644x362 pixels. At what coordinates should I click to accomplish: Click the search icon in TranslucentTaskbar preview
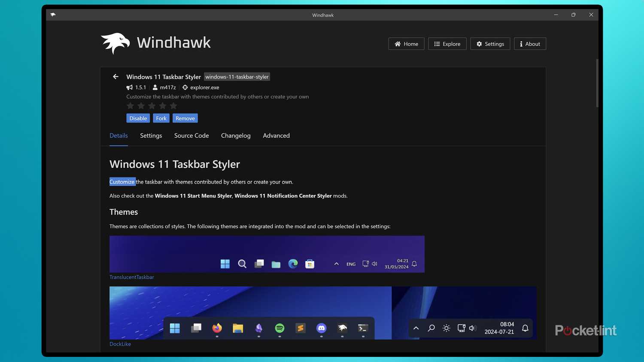coord(242,264)
